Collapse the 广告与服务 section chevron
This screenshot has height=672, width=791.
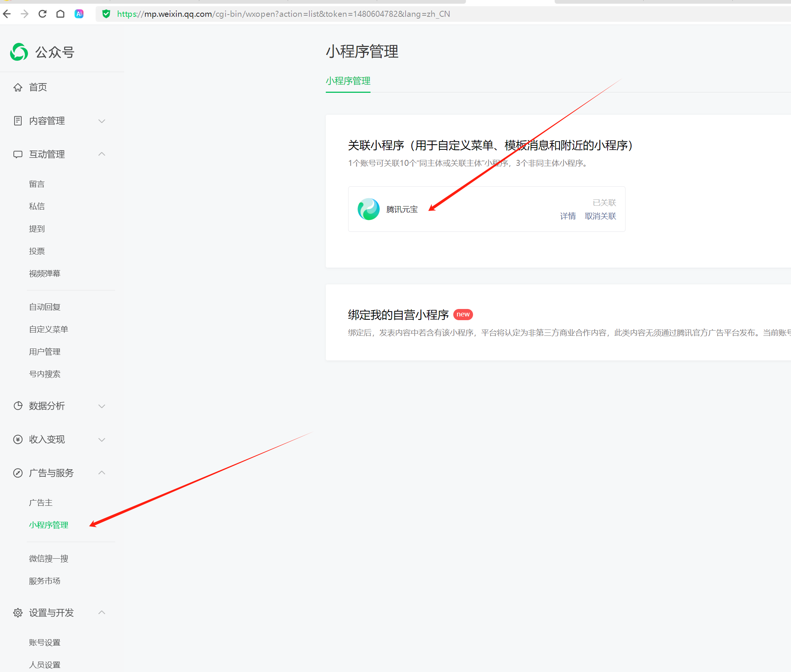point(101,473)
